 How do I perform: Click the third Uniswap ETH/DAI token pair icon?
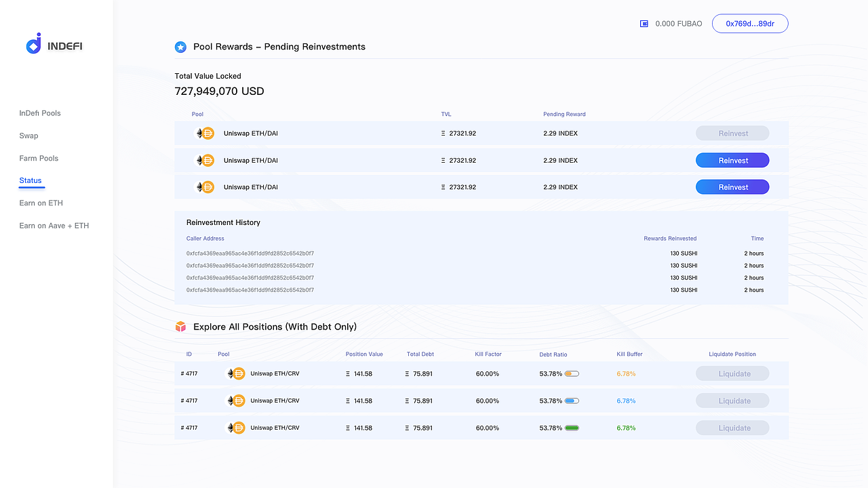(x=205, y=187)
